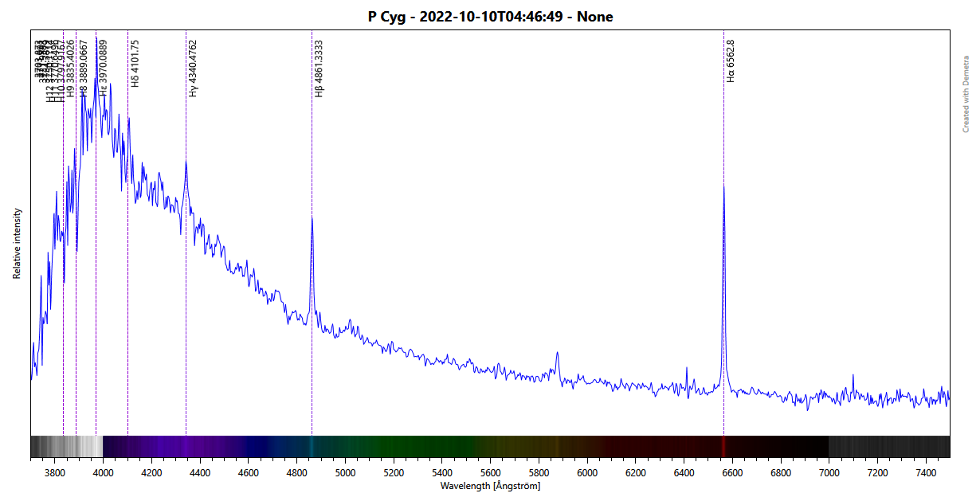Click the top of the Hβ emission peak
Screen dimensions: 980x501
(312, 217)
